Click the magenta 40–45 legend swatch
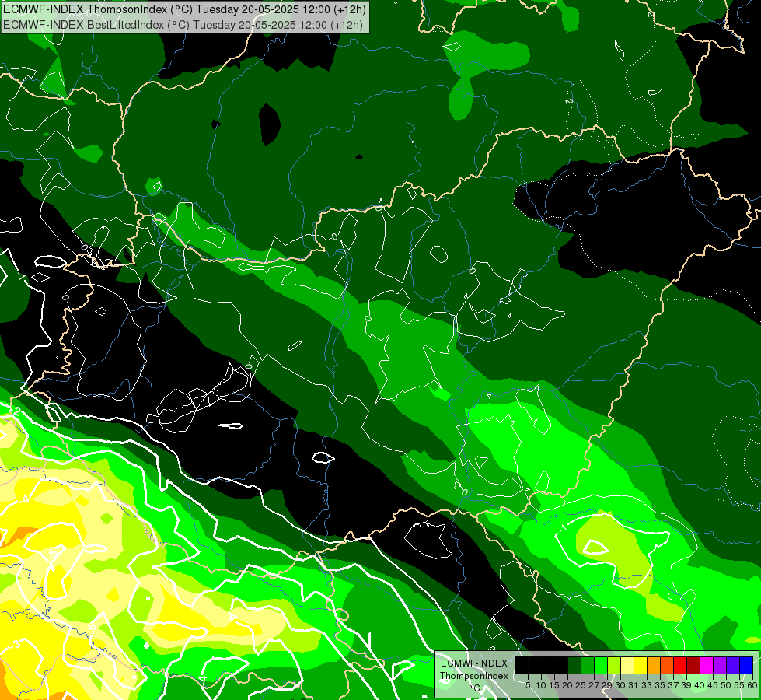The image size is (761, 700). click(707, 665)
